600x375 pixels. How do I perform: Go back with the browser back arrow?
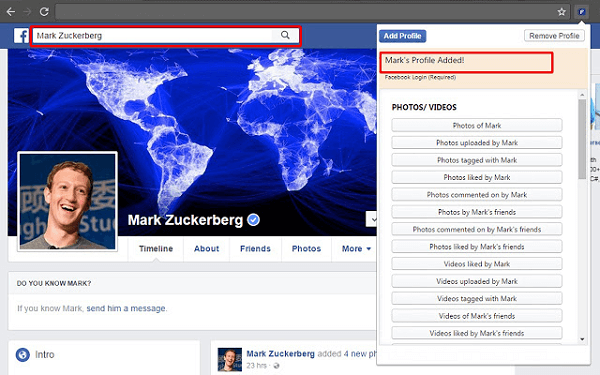(11, 11)
